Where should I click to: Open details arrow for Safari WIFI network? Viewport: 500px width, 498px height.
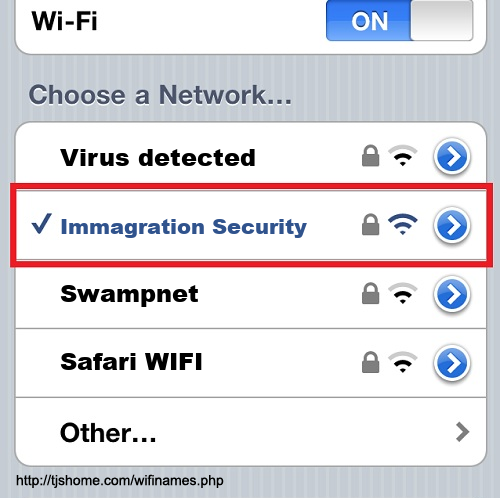click(x=452, y=363)
